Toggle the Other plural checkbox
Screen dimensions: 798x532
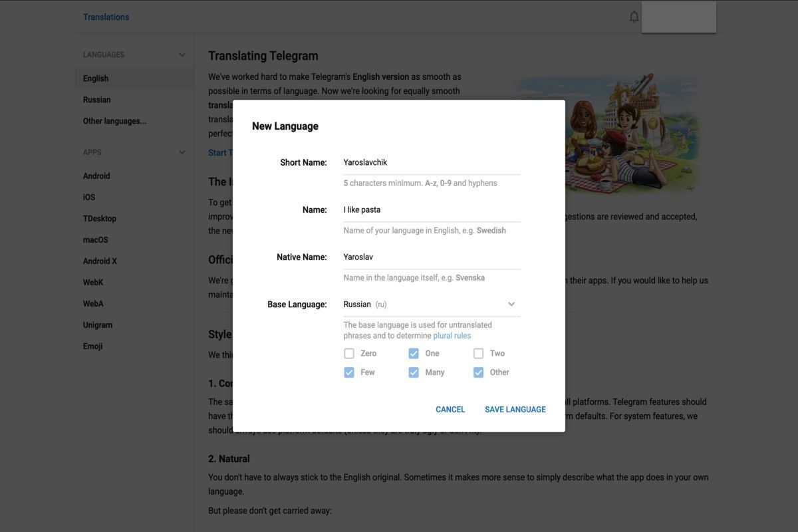[x=478, y=372]
